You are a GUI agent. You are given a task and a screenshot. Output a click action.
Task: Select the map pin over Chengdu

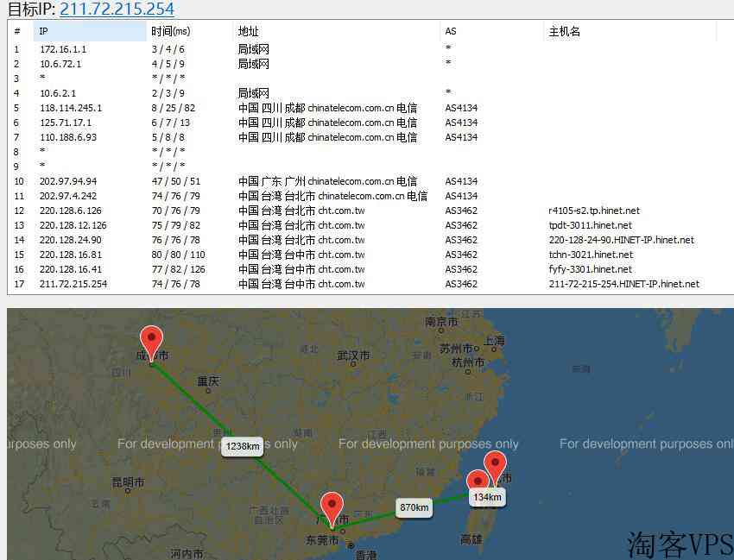pos(152,344)
